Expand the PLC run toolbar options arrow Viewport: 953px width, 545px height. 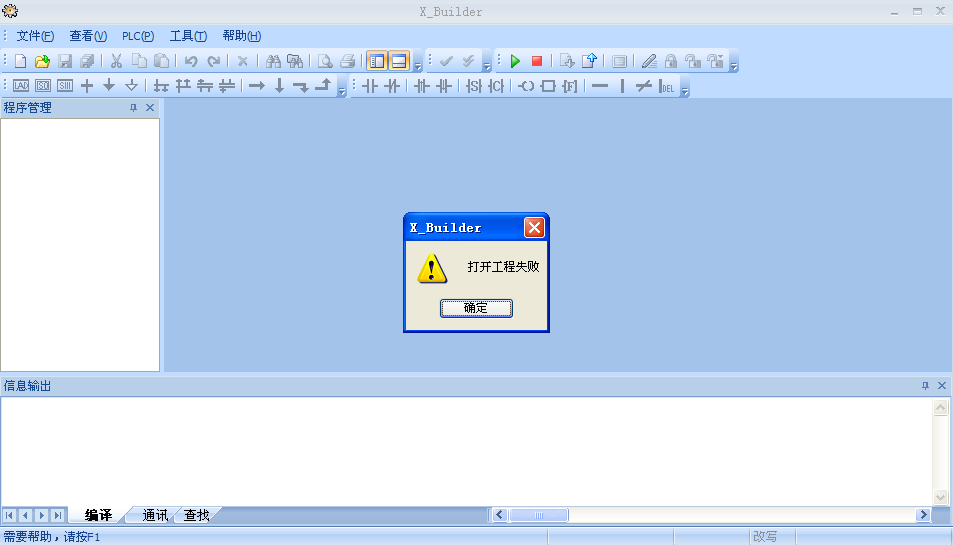coord(733,66)
